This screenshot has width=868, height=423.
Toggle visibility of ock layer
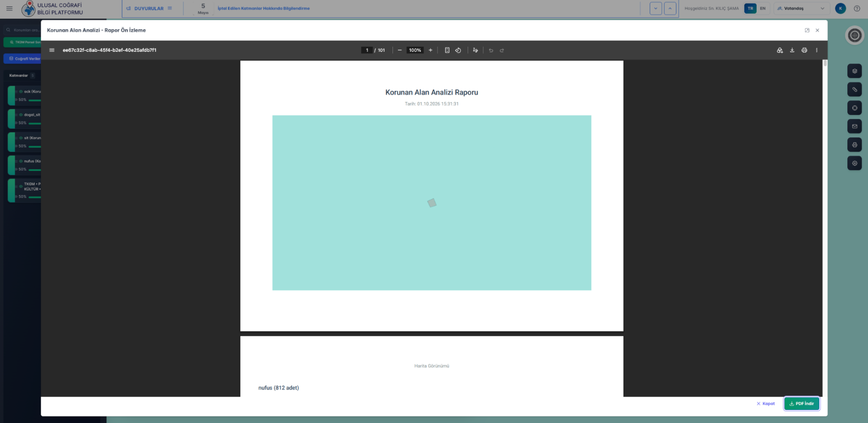(21, 92)
